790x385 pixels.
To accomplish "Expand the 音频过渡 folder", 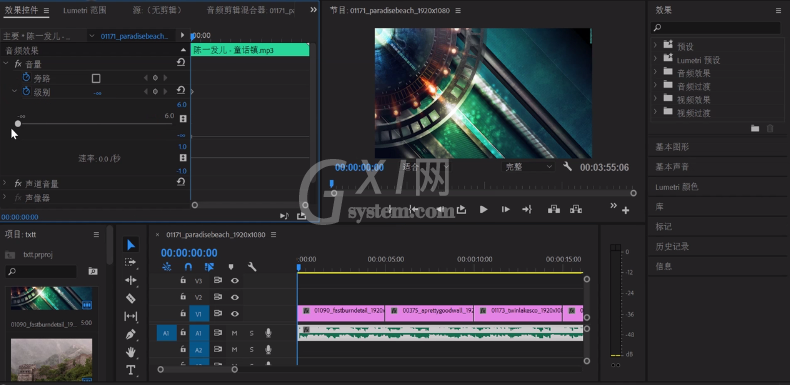I will coord(655,85).
